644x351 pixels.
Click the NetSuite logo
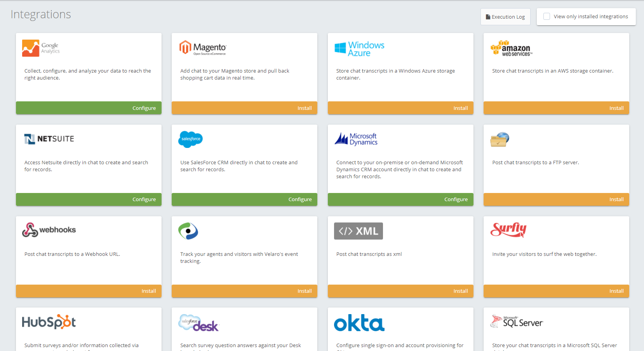49,139
